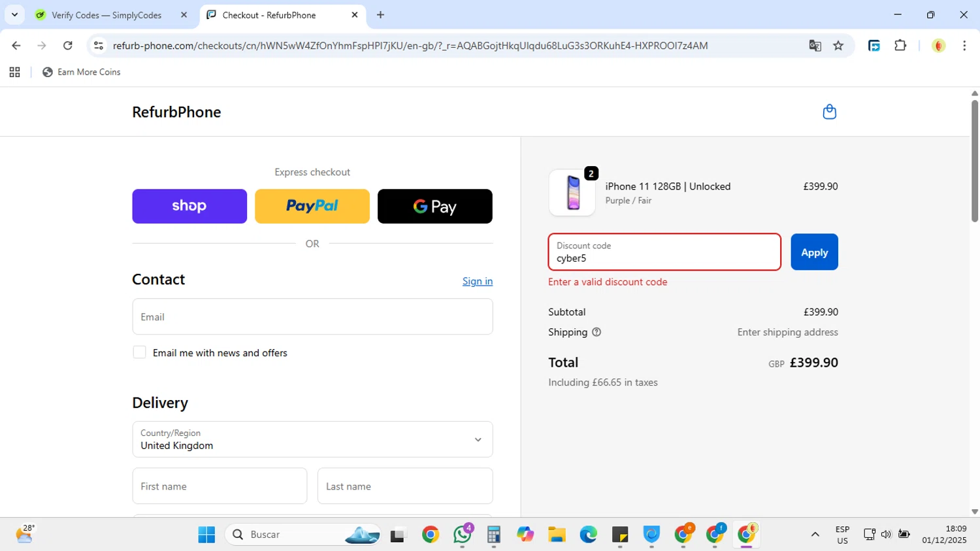Switch the ESP US keyboard language
This screenshot has width=980, height=551.
click(842, 535)
